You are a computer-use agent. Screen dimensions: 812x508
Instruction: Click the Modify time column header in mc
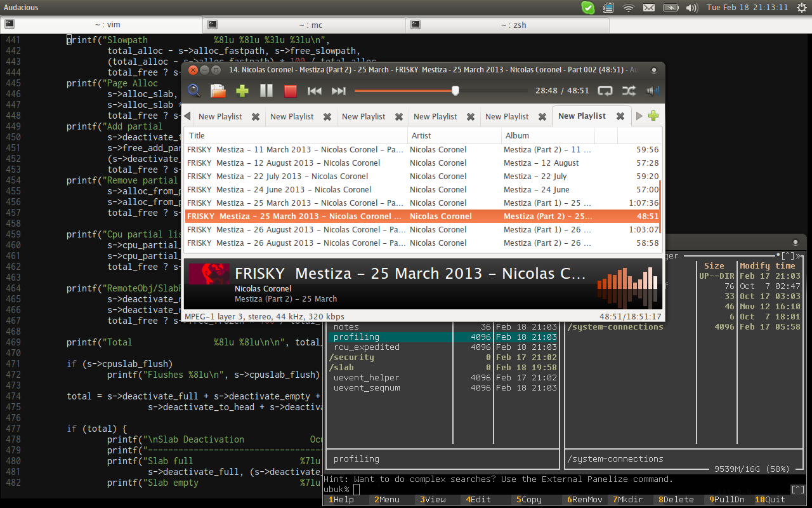click(768, 266)
